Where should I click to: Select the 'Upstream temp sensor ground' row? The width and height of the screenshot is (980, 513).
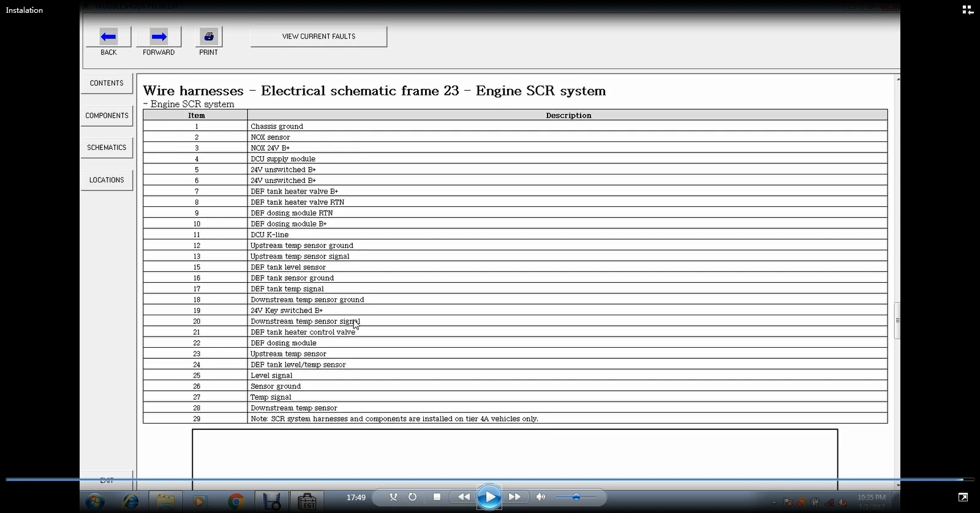click(x=515, y=245)
